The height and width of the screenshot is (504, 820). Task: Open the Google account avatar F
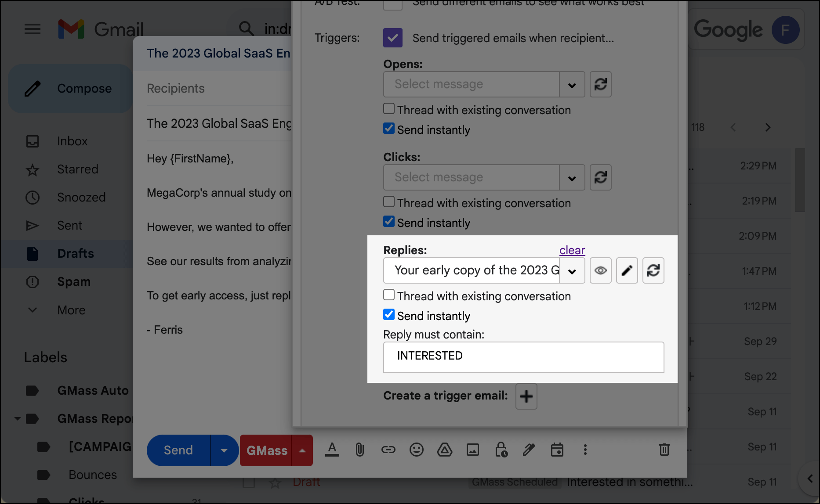[x=785, y=30]
